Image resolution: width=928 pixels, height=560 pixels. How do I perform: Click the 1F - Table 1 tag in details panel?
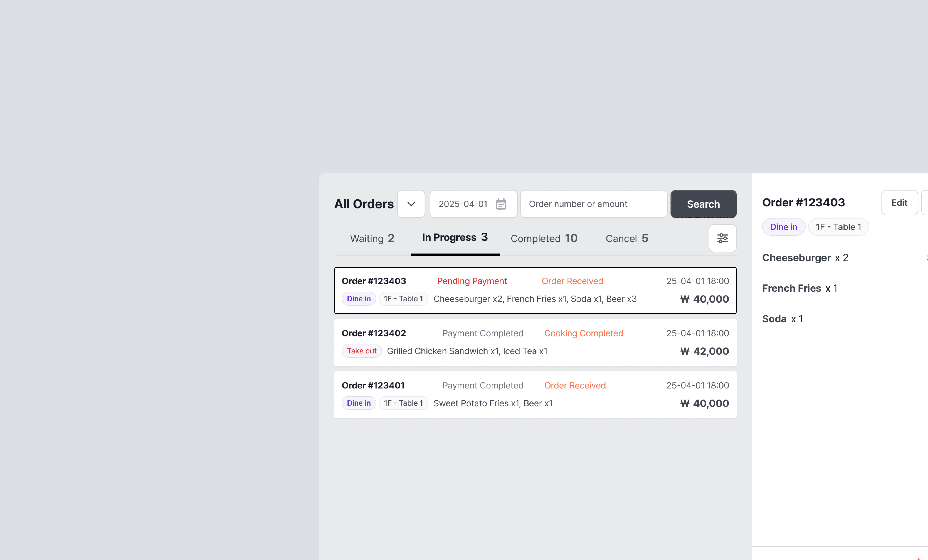tap(838, 227)
